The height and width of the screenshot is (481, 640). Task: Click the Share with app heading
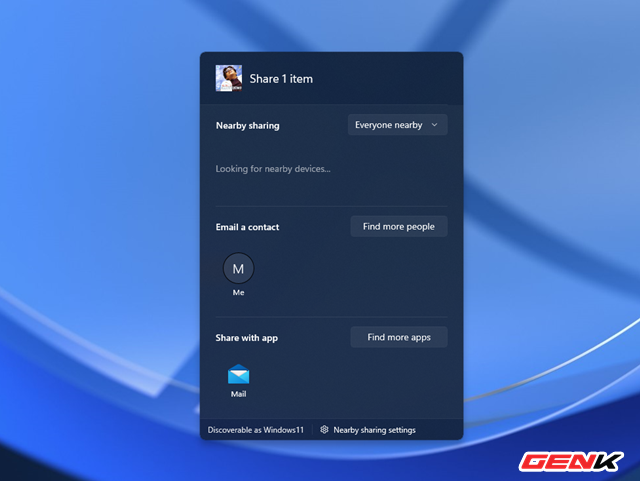click(247, 338)
